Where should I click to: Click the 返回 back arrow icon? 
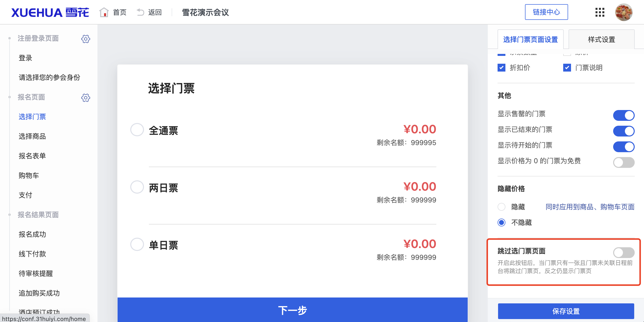point(140,12)
